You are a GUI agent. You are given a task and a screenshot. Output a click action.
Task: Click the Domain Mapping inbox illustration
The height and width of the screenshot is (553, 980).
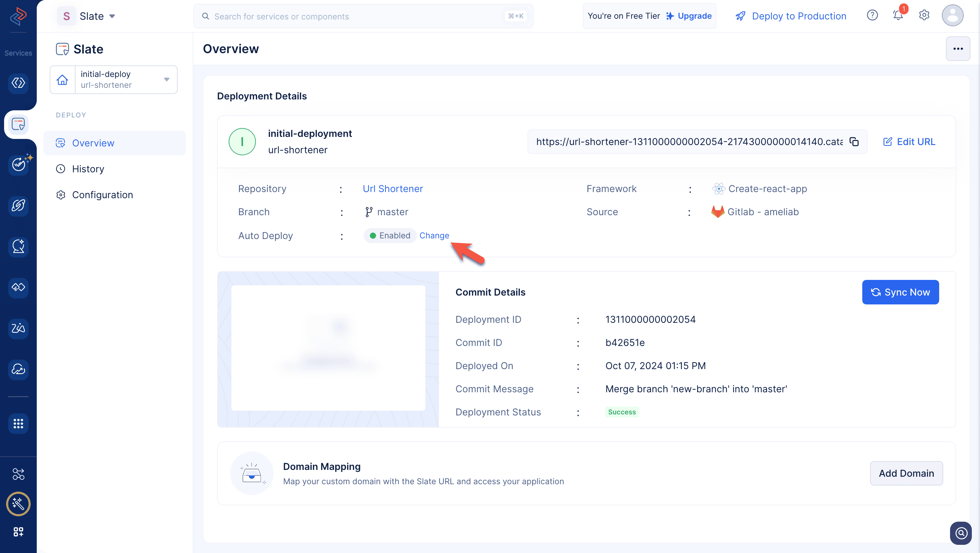coord(251,473)
